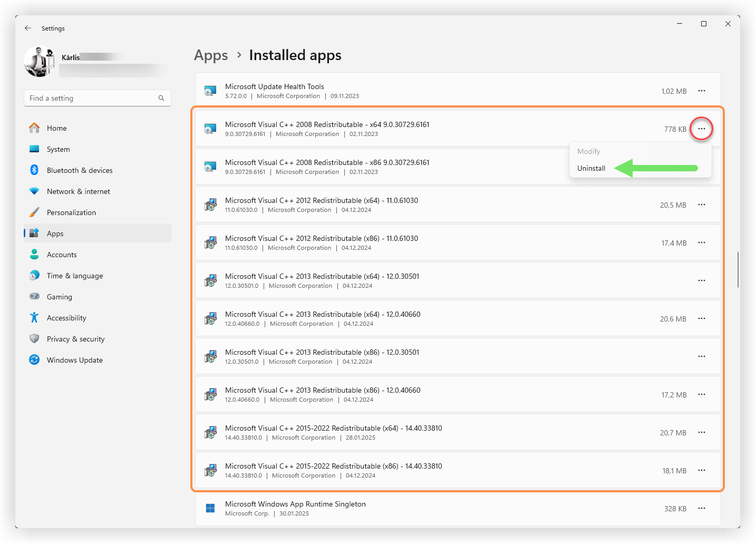This screenshot has height=544, width=756.
Task: Select Microsoft Visual C++ 2012 (x64) title
Action: (x=322, y=200)
